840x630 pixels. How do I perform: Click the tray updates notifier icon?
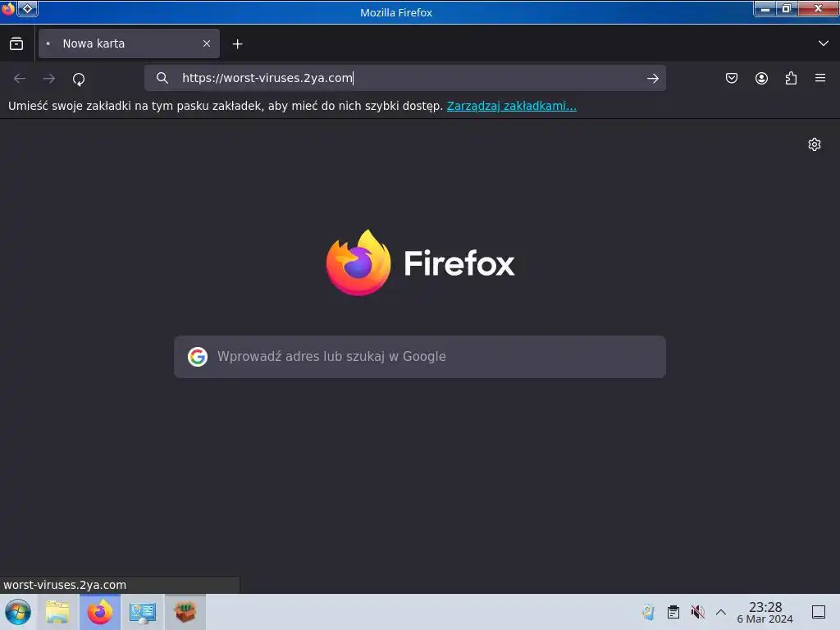pyautogui.click(x=648, y=612)
